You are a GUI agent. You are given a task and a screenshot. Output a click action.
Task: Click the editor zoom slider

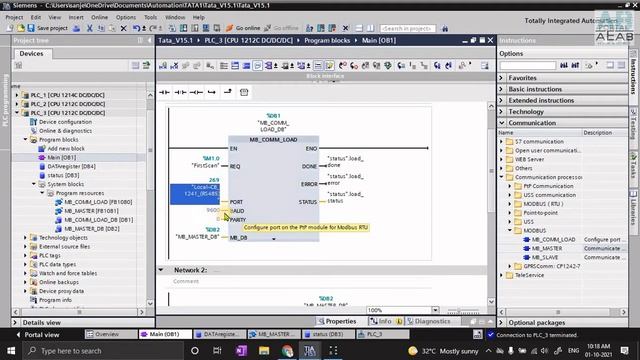click(463, 311)
